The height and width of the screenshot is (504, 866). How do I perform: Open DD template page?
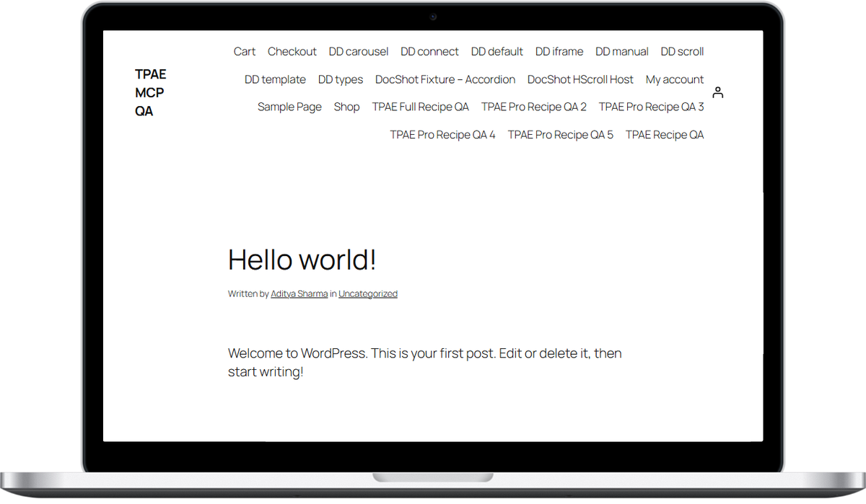point(275,79)
